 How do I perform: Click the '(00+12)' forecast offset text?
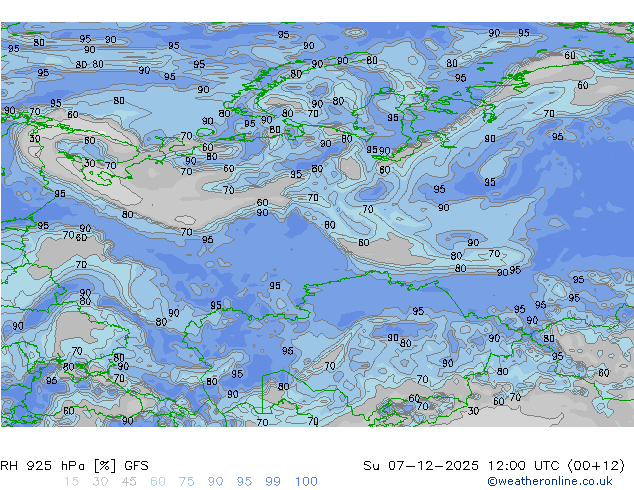pos(596,466)
